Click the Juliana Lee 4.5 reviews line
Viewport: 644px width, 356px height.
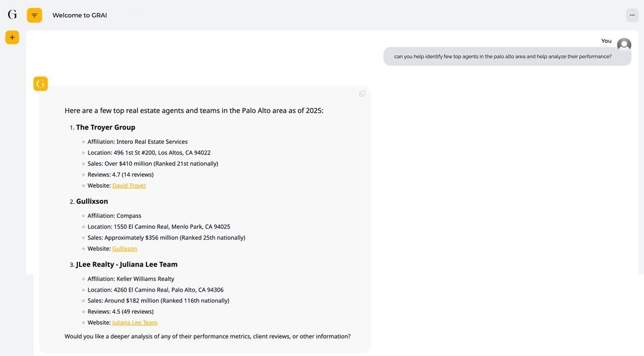121,311
